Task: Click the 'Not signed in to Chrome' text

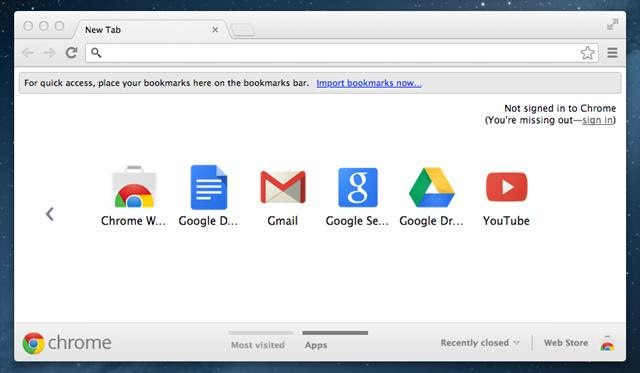Action: click(560, 108)
